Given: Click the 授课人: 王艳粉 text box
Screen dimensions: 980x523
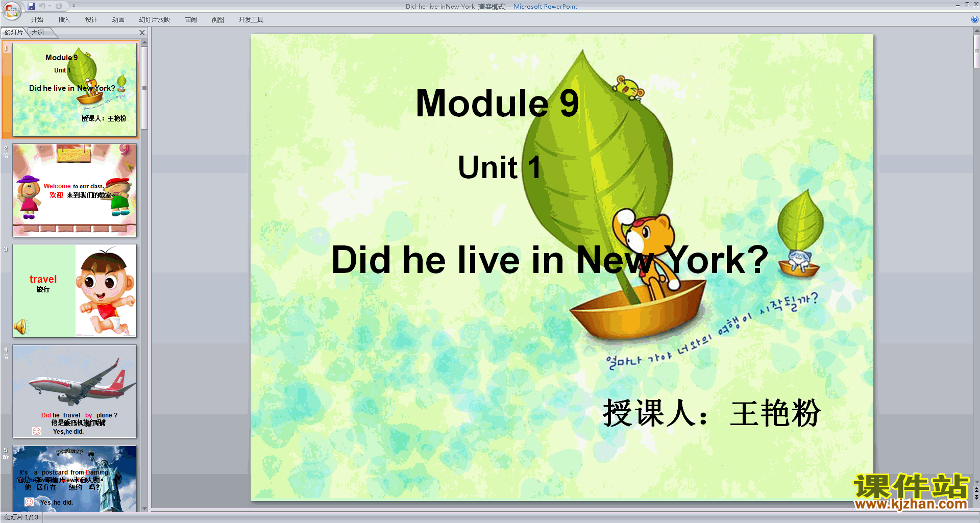Looking at the screenshot, I should 712,413.
